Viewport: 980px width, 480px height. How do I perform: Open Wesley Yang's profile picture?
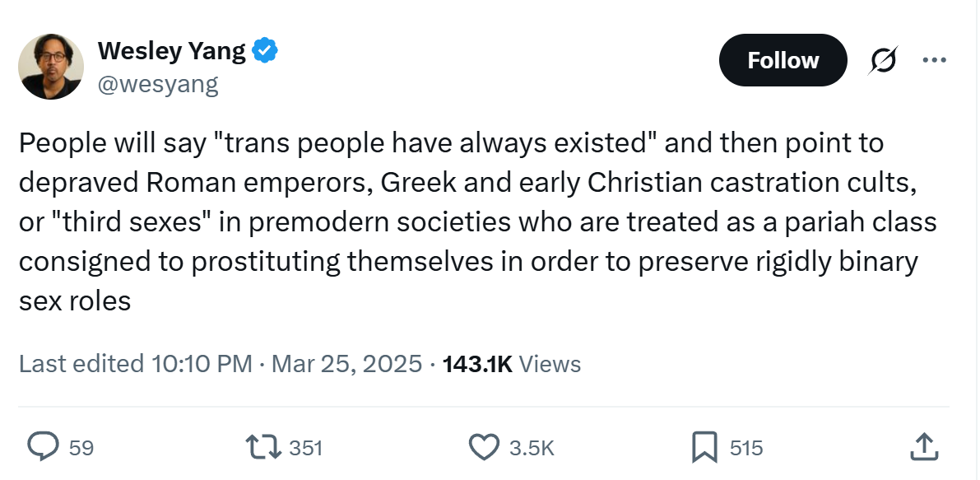[51, 66]
